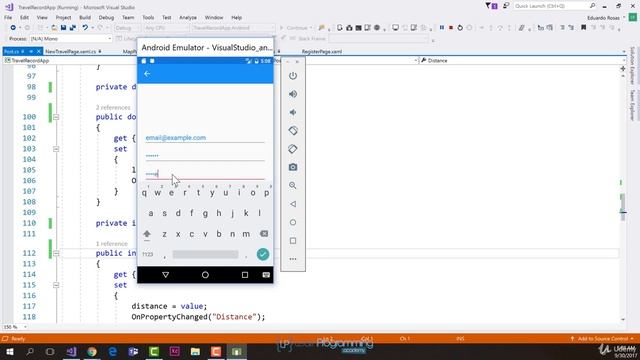Image resolution: width=640 pixels, height=360 pixels.
Task: Click the emulator power button
Action: click(293, 76)
